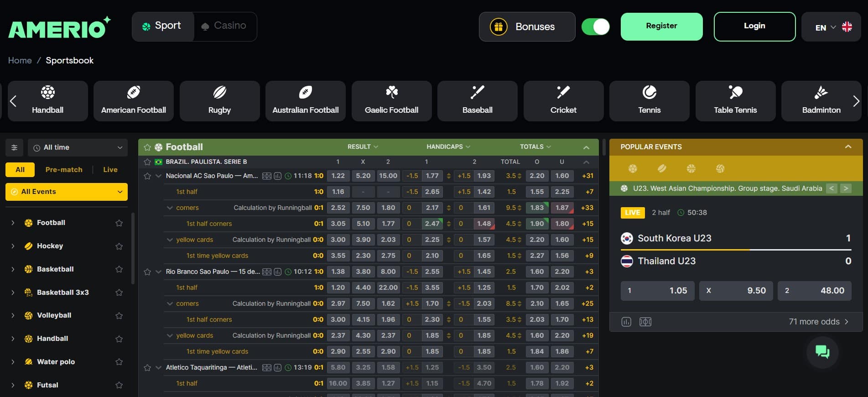This screenshot has height=397, width=868.
Task: Go to previous popular event arrow
Action: click(x=832, y=188)
